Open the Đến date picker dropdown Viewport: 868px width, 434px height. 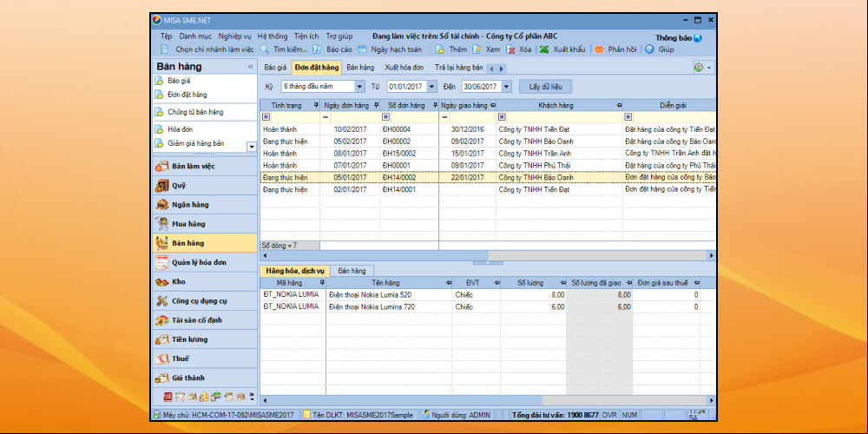pyautogui.click(x=507, y=87)
